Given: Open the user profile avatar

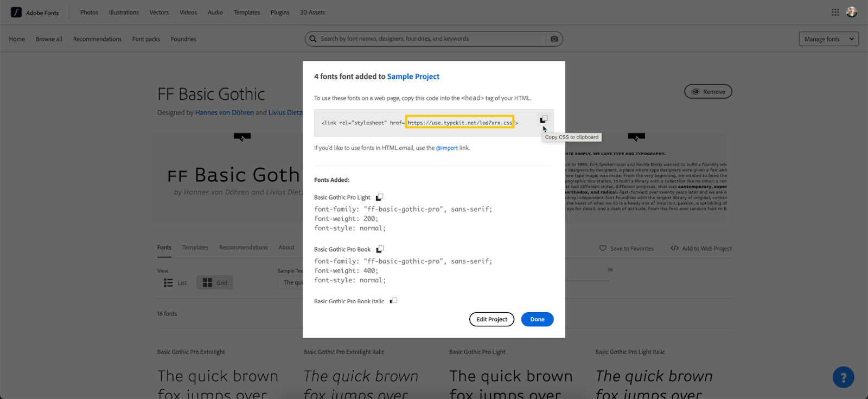Looking at the screenshot, I should pyautogui.click(x=851, y=12).
